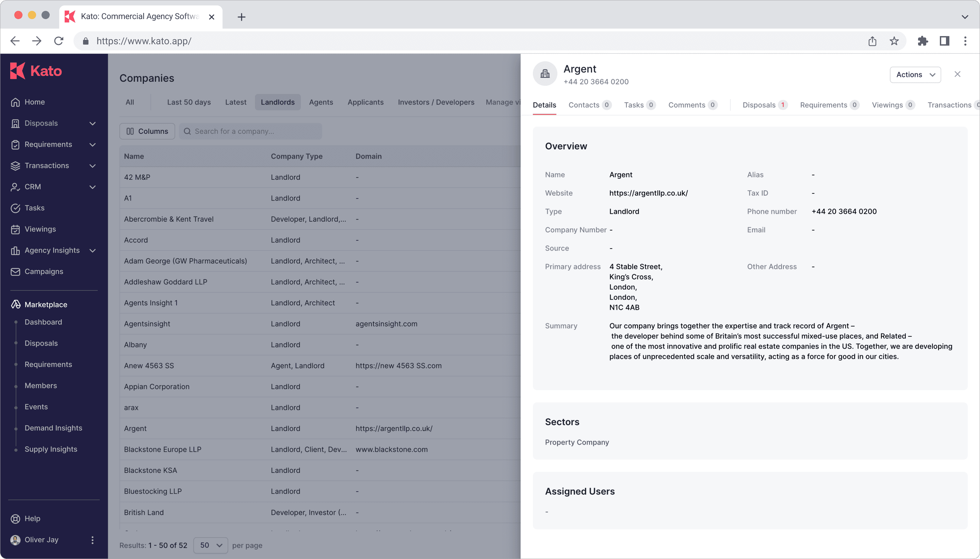Open Supply Insights in sidebar

tap(51, 449)
